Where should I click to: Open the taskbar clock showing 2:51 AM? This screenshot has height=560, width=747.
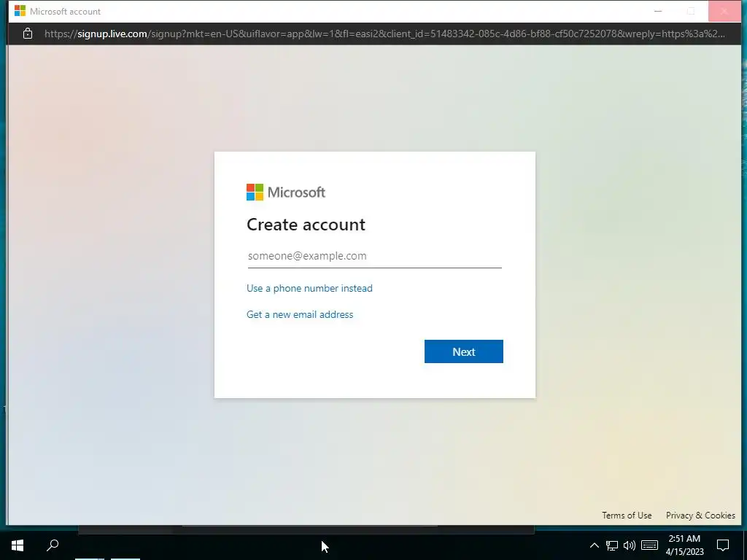684,545
